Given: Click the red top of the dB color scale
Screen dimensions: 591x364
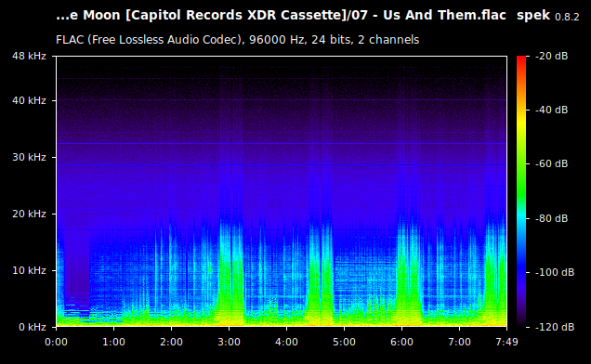Looking at the screenshot, I should pyautogui.click(x=521, y=60).
